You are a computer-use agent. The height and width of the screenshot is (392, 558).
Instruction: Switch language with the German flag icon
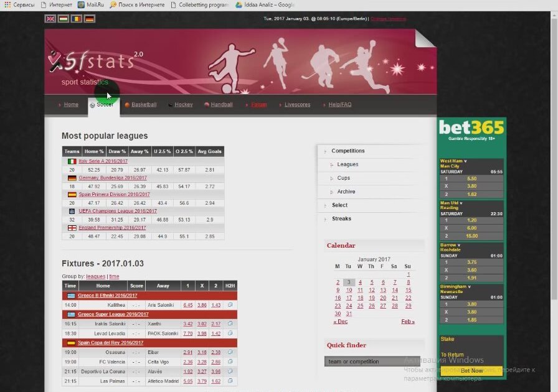click(x=90, y=19)
